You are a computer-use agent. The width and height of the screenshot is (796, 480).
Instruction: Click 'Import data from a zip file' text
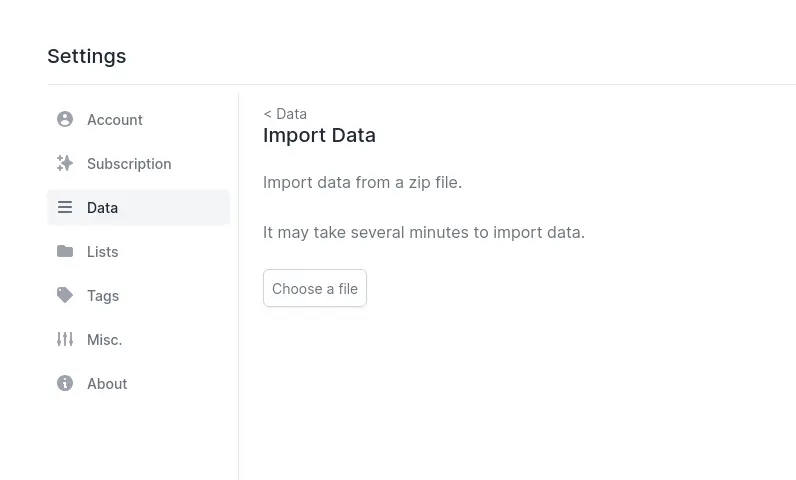(x=362, y=183)
